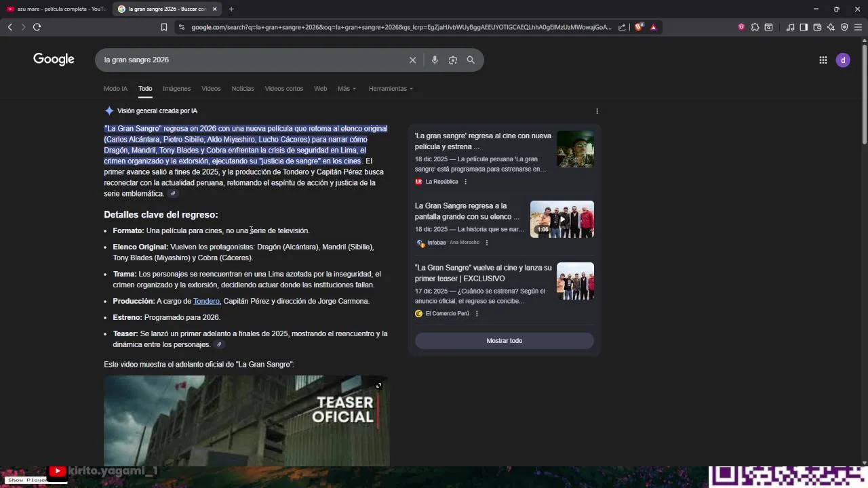Viewport: 868px width, 488px height.
Task: Click El Comercio article thumbnail
Action: pyautogui.click(x=575, y=281)
